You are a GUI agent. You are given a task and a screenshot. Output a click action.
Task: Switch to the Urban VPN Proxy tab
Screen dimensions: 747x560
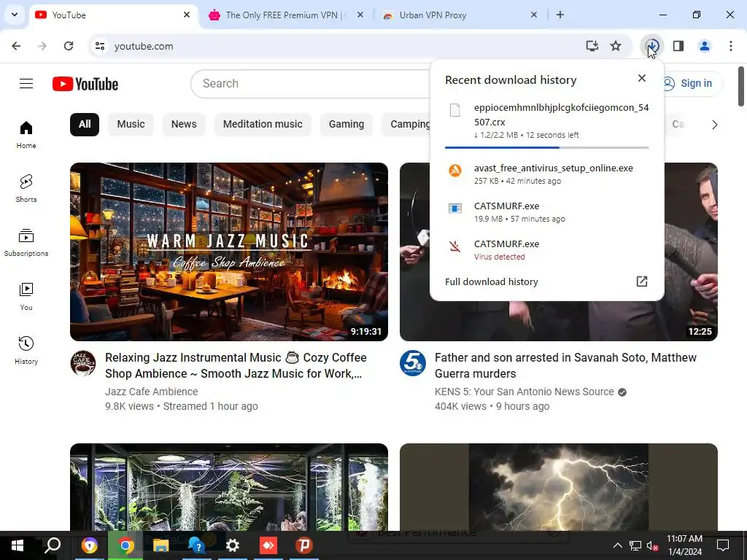(x=460, y=15)
